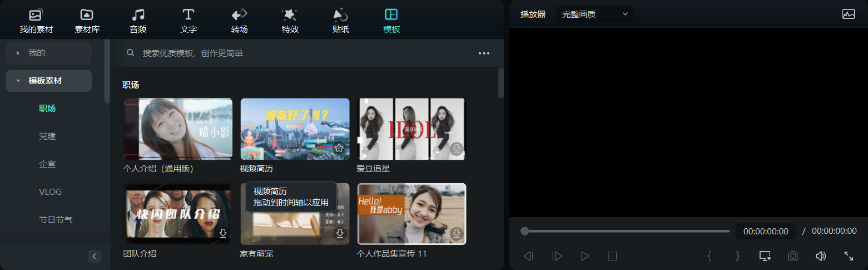Click the 职场 section heading

tap(131, 85)
